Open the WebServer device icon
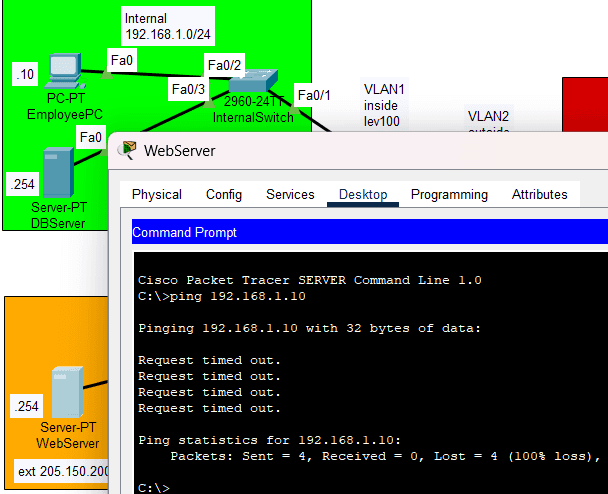Viewport: 608px width, 494px height. click(x=67, y=392)
